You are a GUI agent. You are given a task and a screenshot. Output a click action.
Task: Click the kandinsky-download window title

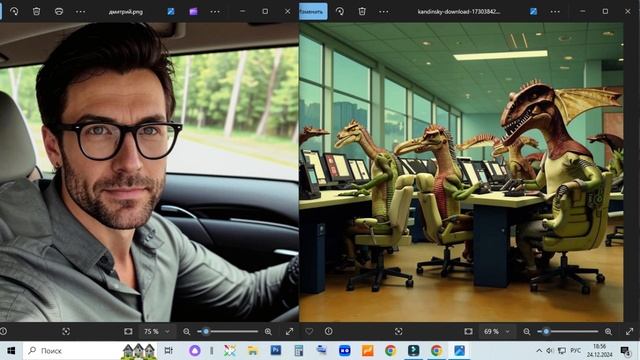459,11
